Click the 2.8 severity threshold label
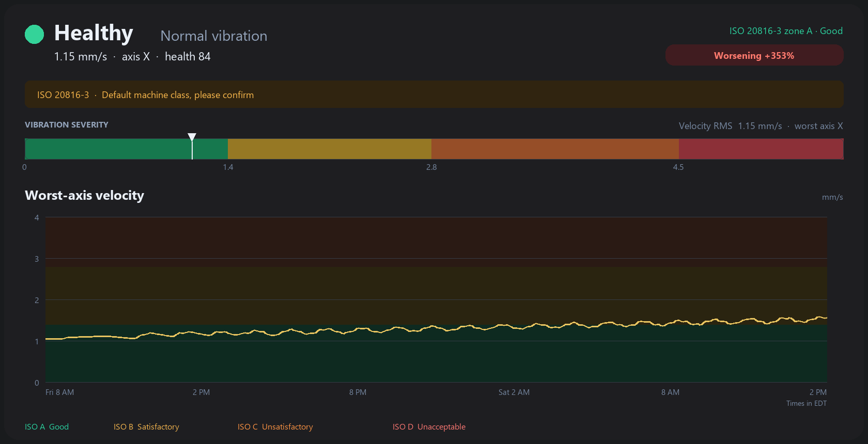The width and height of the screenshot is (868, 444). coord(431,167)
